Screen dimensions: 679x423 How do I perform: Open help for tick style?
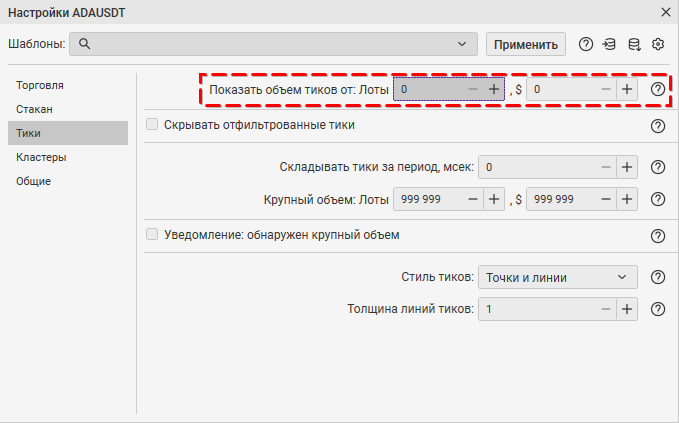658,277
